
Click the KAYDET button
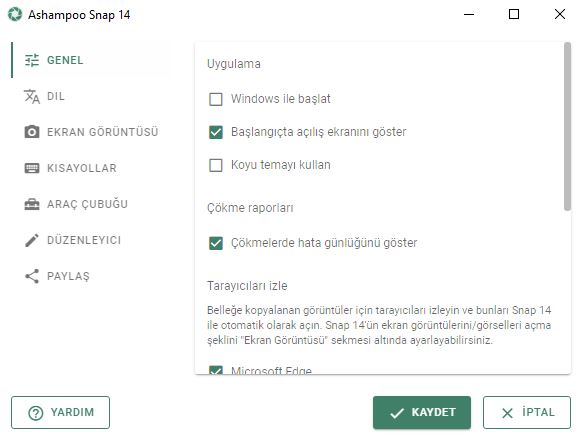coord(422,412)
